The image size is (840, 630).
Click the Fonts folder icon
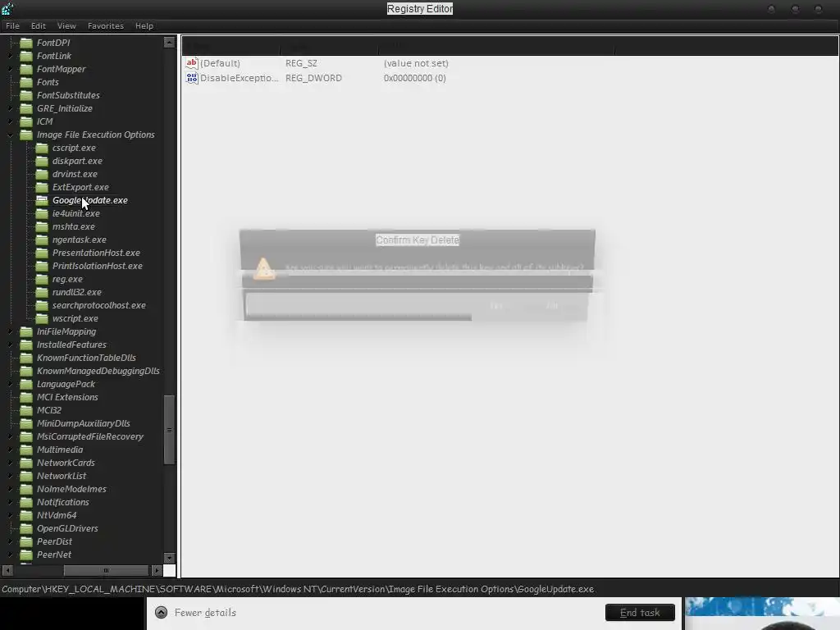pyautogui.click(x=26, y=82)
